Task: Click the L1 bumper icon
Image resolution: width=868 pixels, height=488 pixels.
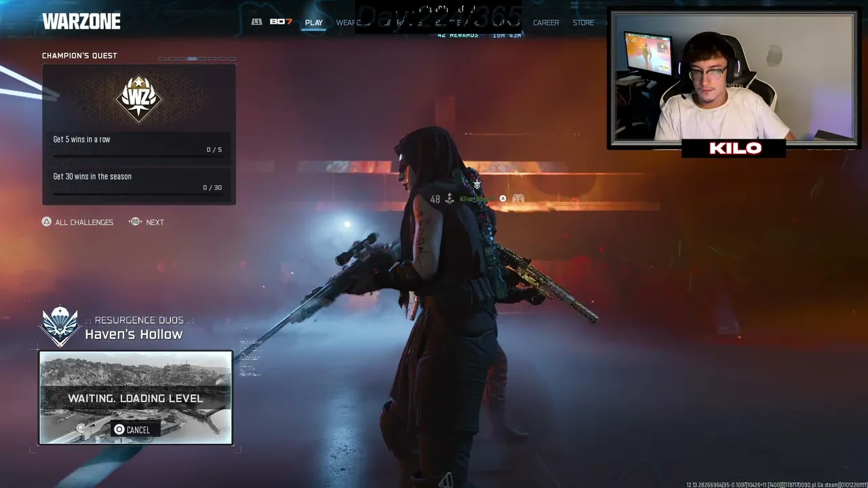Action: pos(256,22)
